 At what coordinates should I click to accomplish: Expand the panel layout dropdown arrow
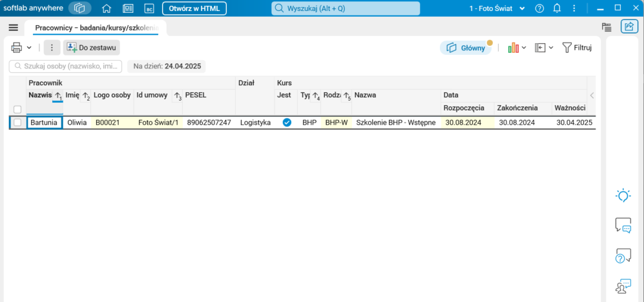(x=551, y=48)
